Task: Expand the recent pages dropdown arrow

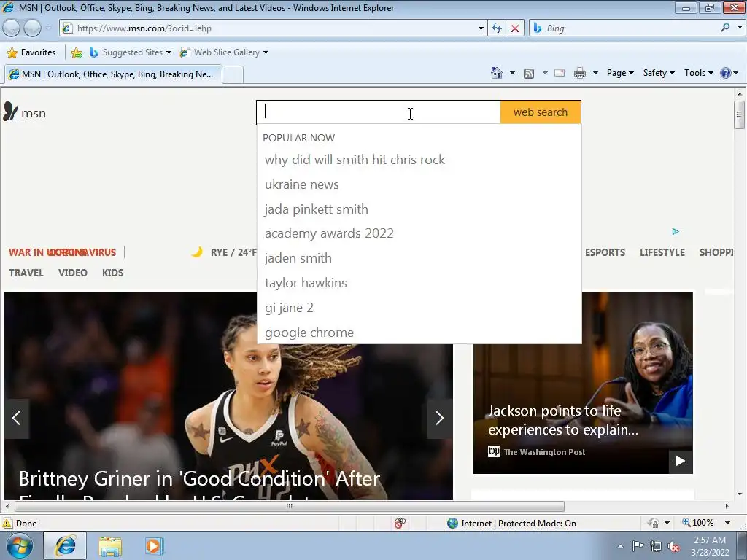Action: pos(48,28)
